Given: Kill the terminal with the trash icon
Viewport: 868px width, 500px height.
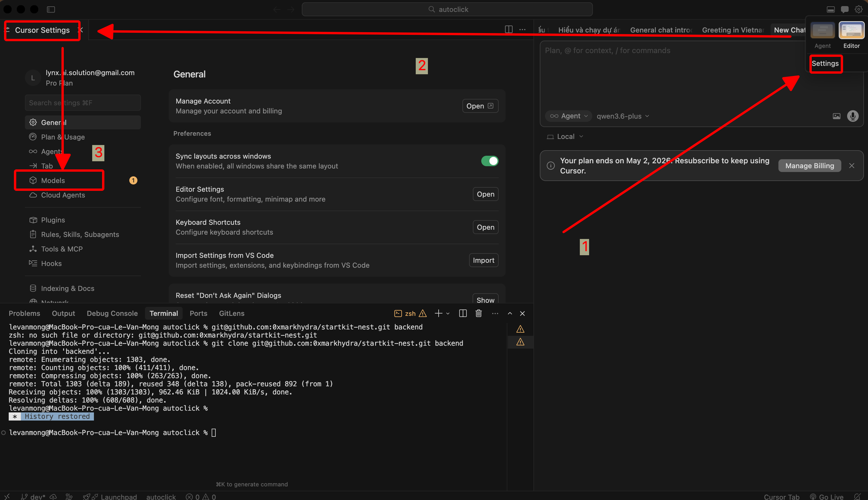Looking at the screenshot, I should (x=478, y=313).
